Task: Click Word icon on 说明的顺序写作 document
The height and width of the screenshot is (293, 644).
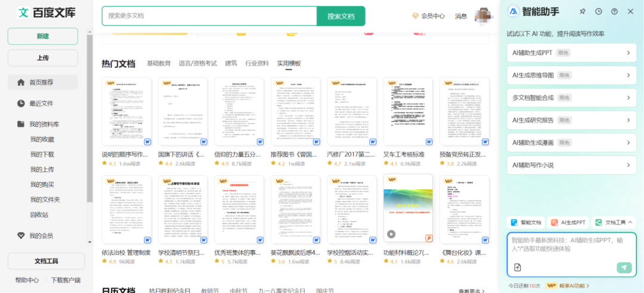Action: [x=148, y=142]
